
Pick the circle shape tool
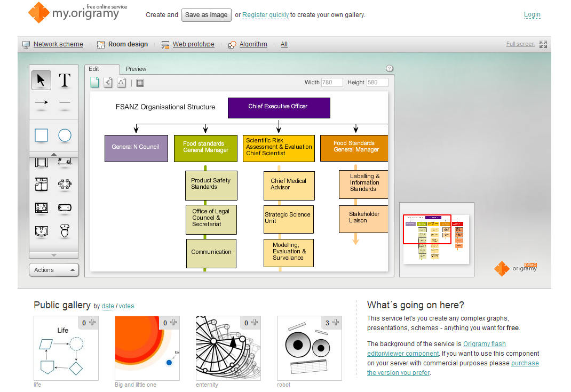(x=65, y=135)
